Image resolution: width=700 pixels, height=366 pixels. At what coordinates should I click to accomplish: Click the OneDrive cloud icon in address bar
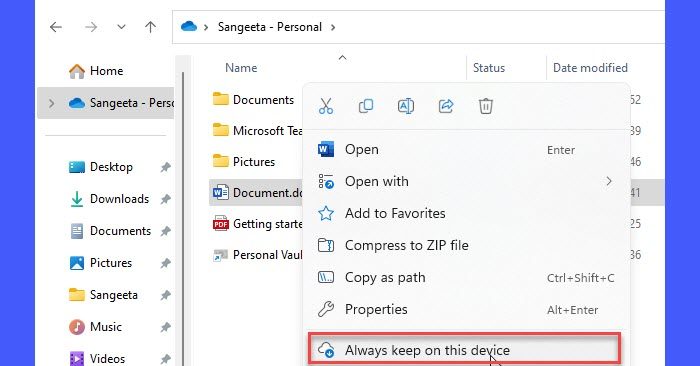point(189,26)
